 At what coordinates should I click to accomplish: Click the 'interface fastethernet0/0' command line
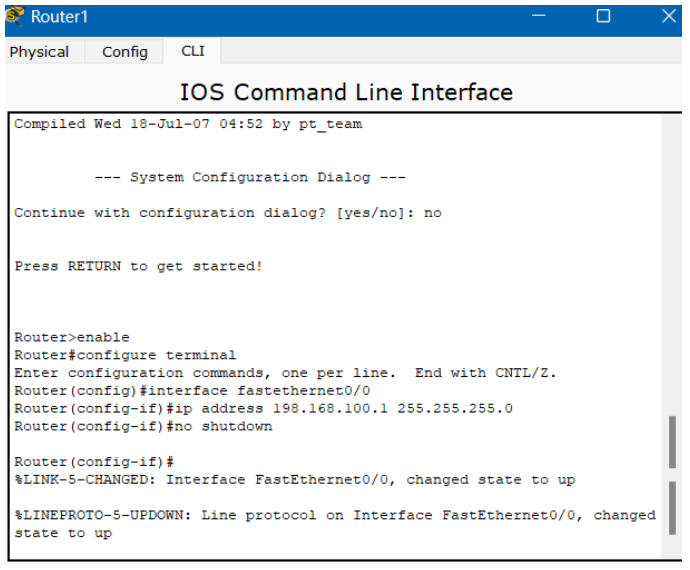192,391
